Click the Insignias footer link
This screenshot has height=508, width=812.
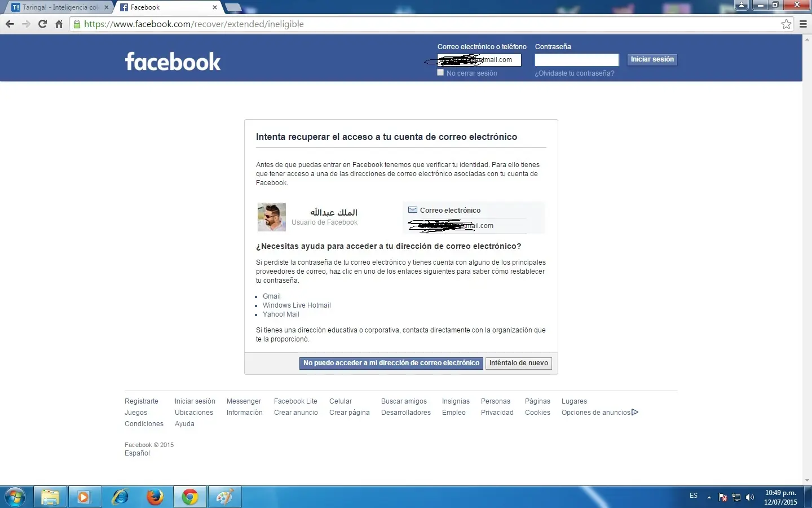coord(456,401)
